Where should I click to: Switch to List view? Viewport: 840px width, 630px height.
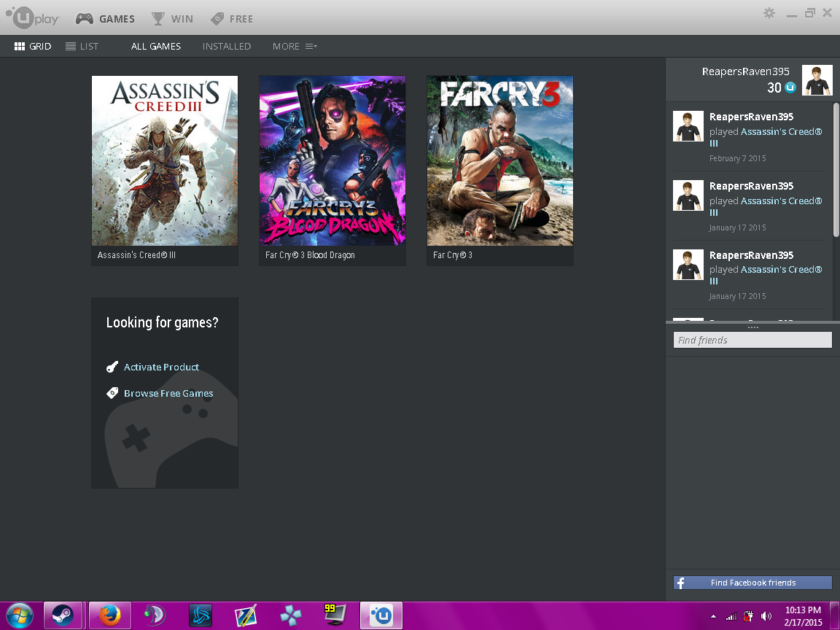coord(82,46)
